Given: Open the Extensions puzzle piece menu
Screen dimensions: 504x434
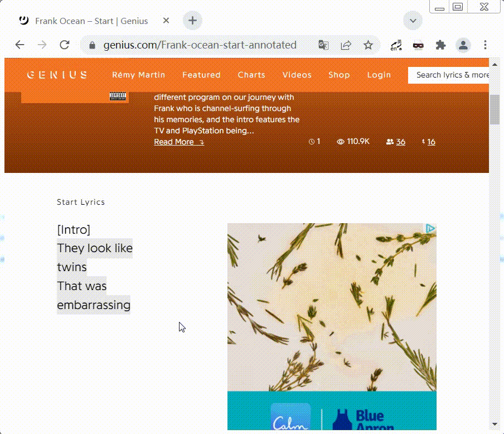Looking at the screenshot, I should pyautogui.click(x=440, y=45).
